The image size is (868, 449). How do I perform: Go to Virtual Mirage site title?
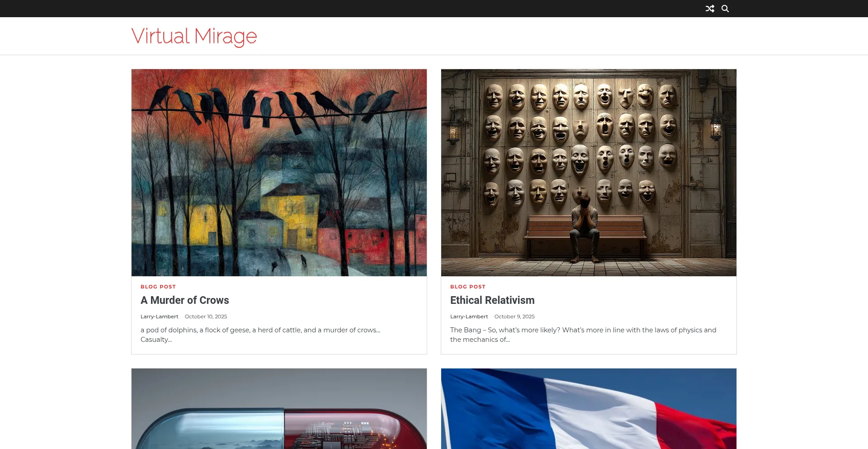pos(194,36)
